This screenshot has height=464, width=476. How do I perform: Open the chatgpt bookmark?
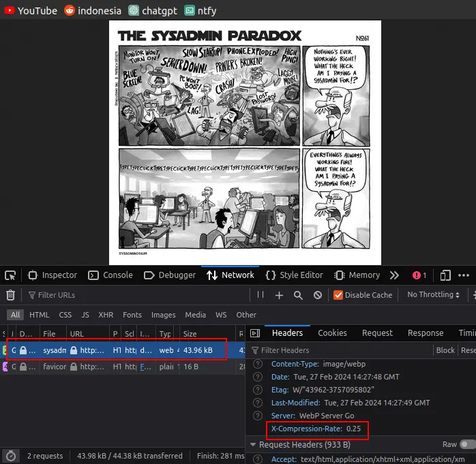point(153,11)
